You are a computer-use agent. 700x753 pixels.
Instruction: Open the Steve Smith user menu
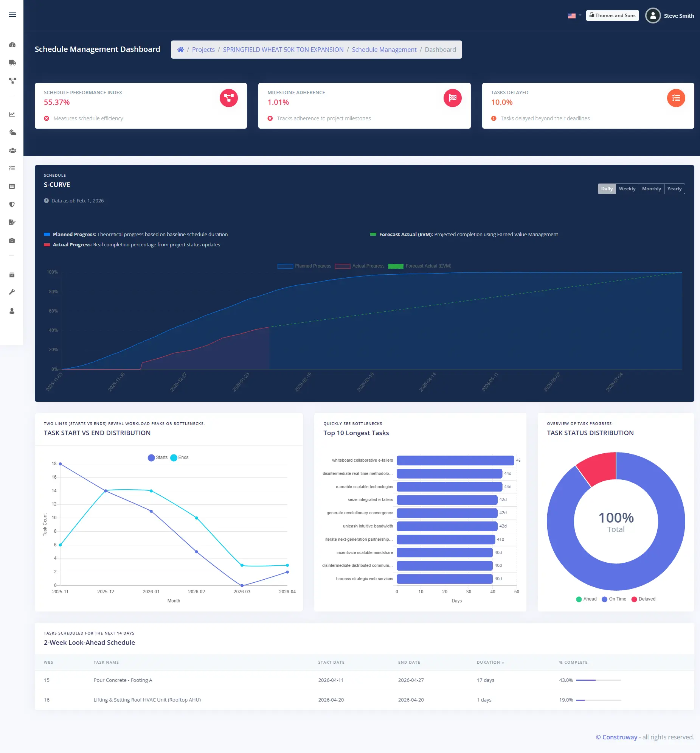pyautogui.click(x=670, y=16)
